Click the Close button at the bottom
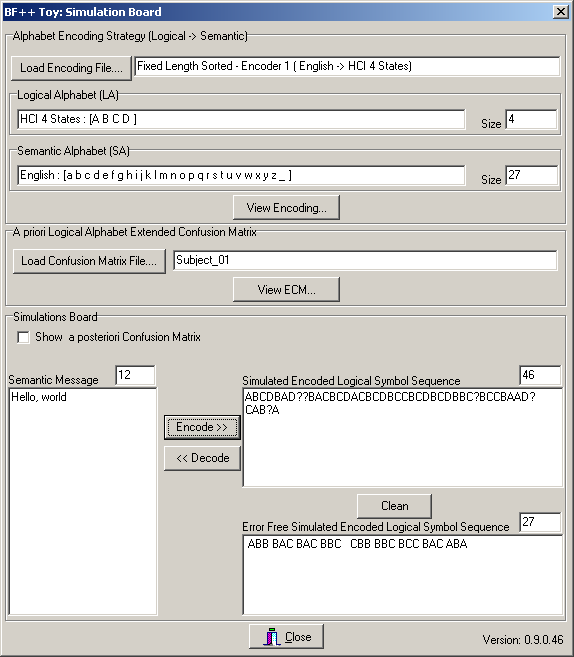574x657 pixels. pos(286,637)
